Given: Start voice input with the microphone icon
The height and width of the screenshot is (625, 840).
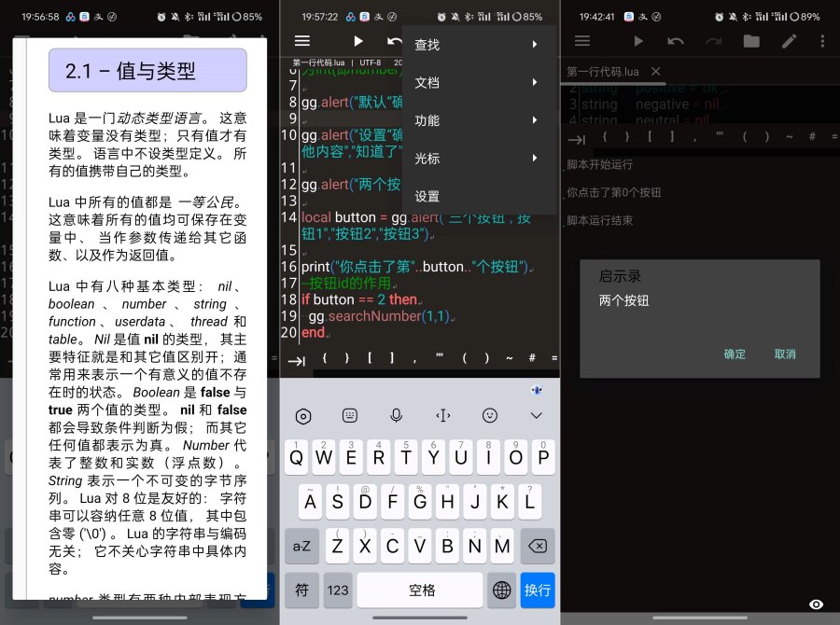Looking at the screenshot, I should point(396,415).
